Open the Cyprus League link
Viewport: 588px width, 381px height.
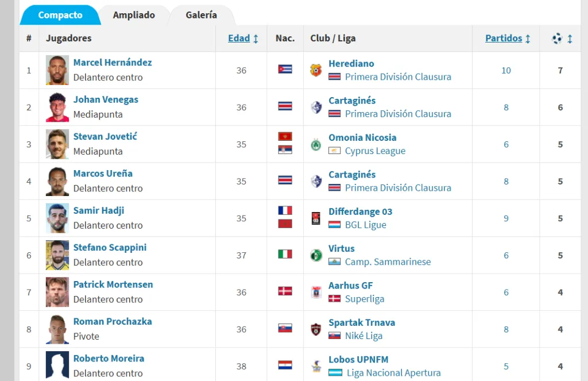click(375, 151)
